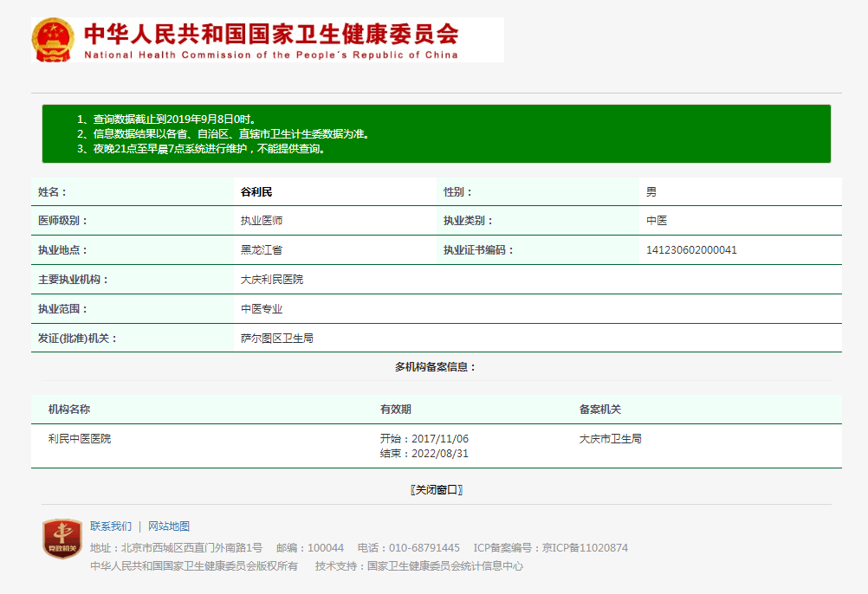
Task: Select the gender value 男
Action: (651, 192)
